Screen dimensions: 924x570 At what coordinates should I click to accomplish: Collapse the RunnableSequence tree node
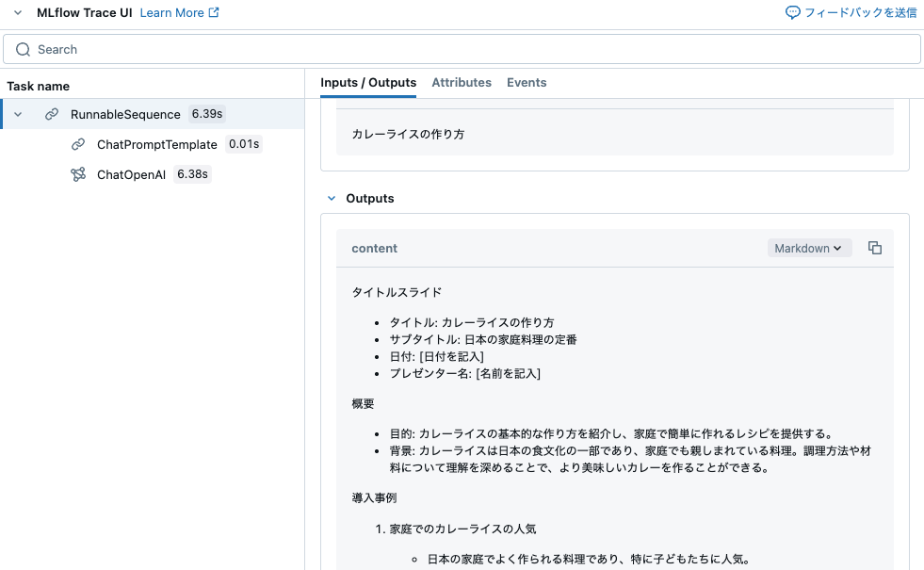(x=16, y=114)
